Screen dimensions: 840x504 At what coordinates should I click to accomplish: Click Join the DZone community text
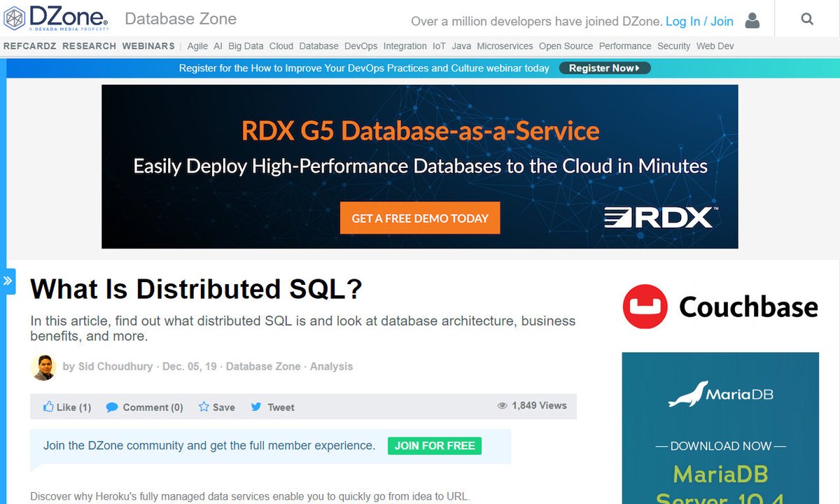tap(209, 446)
